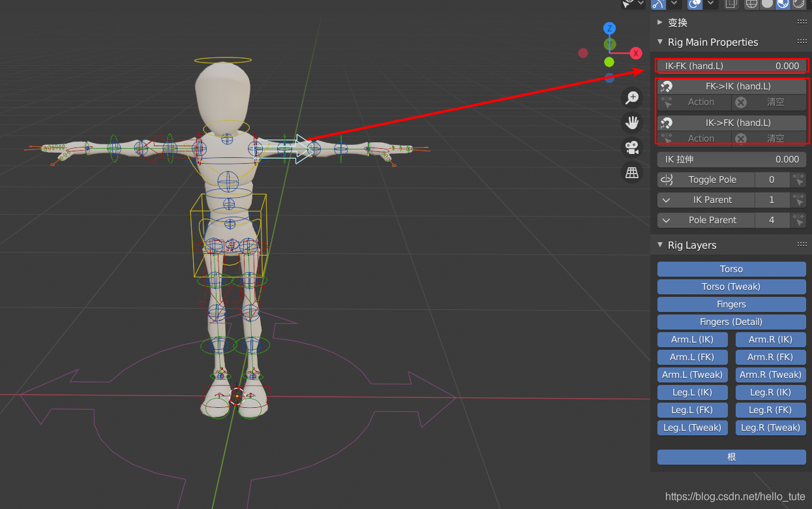Image resolution: width=812 pixels, height=509 pixels.
Task: Click the IK-FK (hand.L) slider
Action: (732, 66)
